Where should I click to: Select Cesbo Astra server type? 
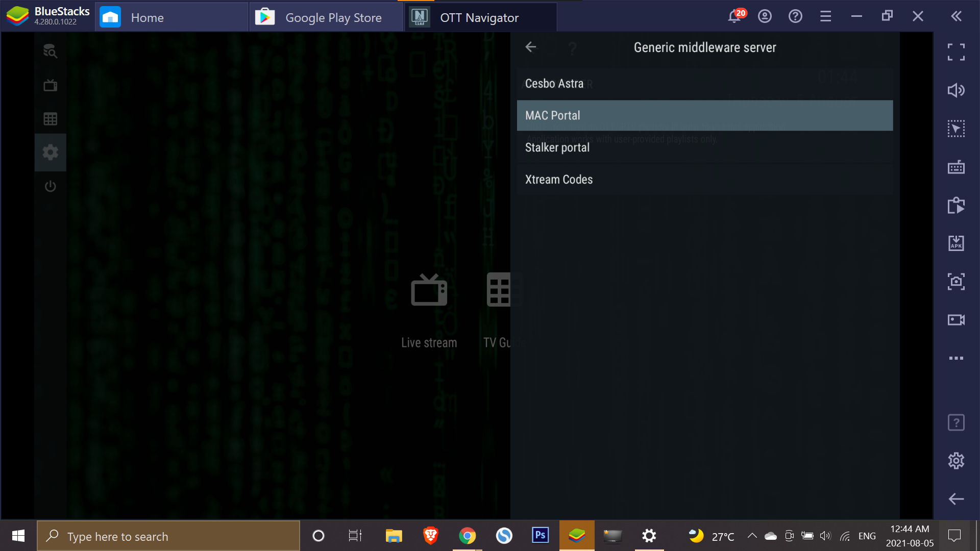click(705, 84)
